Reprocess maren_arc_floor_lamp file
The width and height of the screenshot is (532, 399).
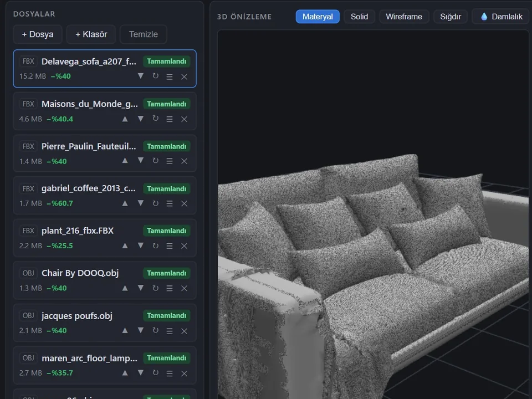155,372
